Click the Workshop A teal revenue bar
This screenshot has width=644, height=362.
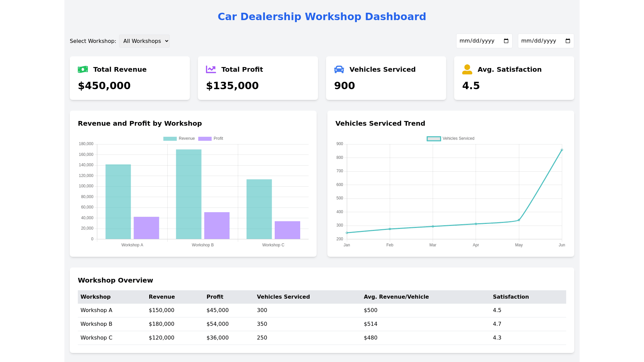coord(118,202)
